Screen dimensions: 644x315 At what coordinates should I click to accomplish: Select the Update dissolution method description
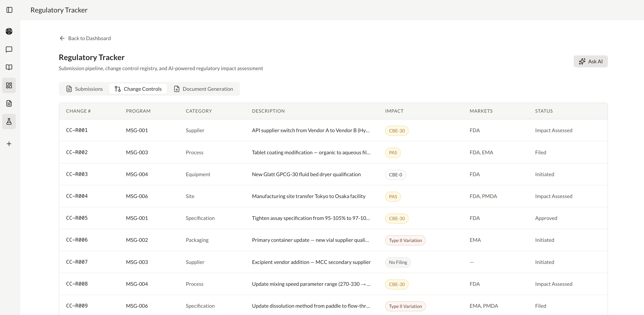tap(311, 306)
